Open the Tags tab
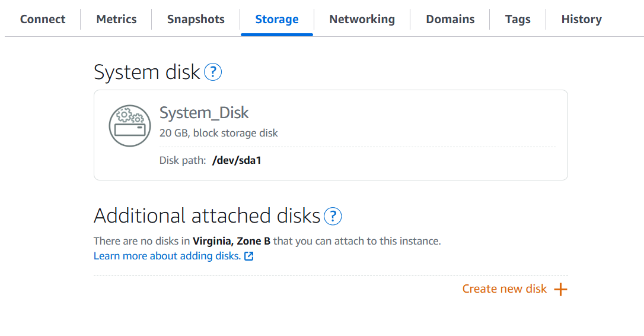This screenshot has height=336, width=644. [x=518, y=20]
